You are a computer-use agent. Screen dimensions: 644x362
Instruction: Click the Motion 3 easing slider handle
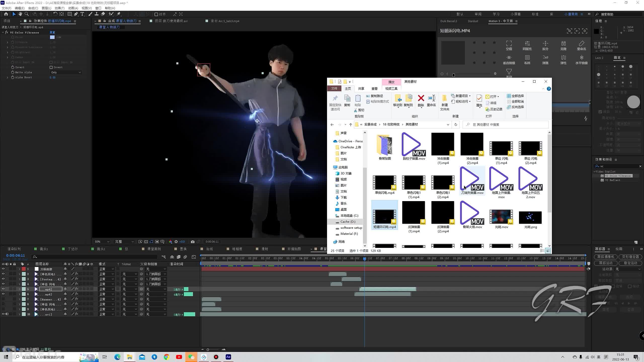click(x=454, y=75)
